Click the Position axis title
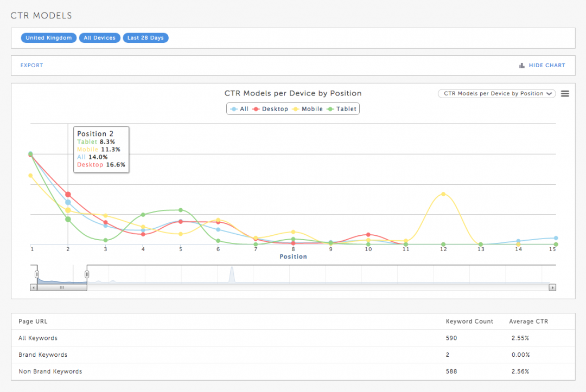The image size is (586, 392). (294, 256)
